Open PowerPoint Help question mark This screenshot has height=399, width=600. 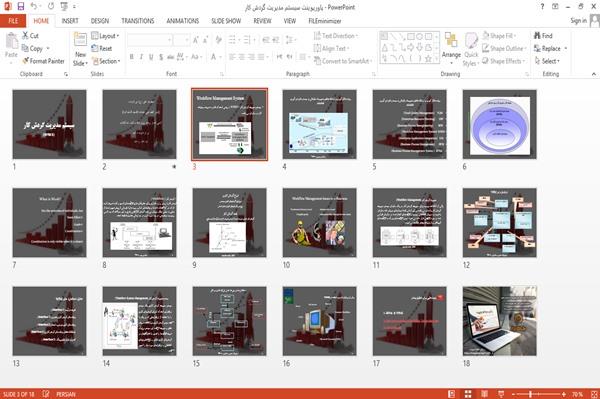point(542,7)
